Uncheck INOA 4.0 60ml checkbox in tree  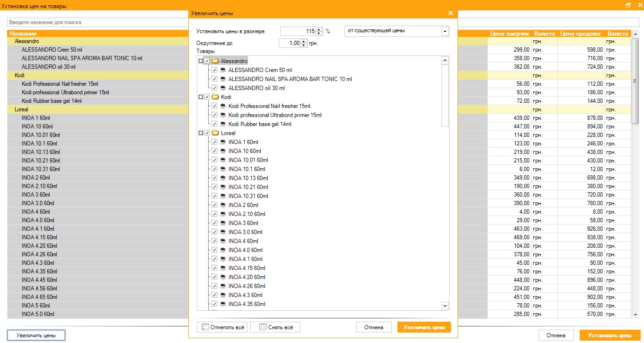click(214, 250)
